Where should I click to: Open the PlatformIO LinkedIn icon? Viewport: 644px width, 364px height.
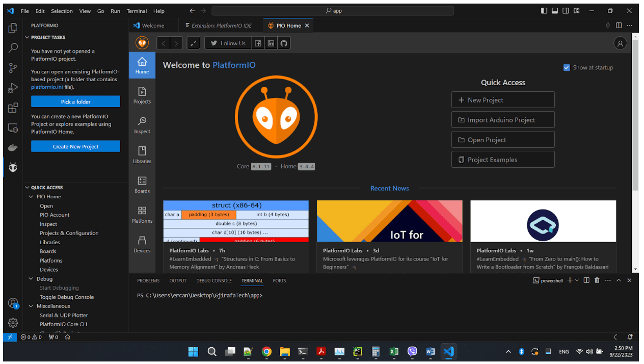pos(271,43)
